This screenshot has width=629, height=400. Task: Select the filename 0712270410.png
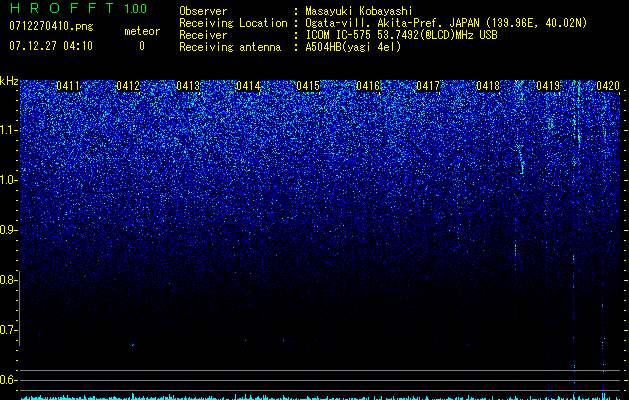pos(51,26)
